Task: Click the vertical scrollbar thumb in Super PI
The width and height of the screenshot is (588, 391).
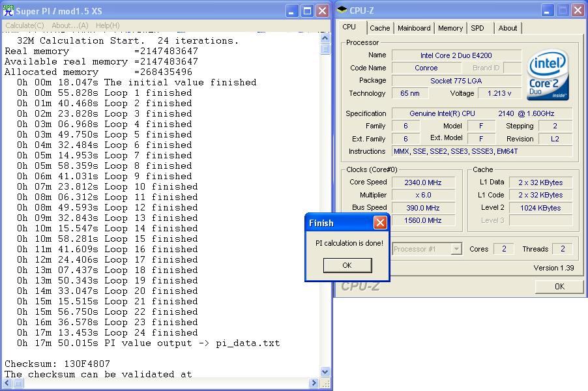Action: coord(325,49)
